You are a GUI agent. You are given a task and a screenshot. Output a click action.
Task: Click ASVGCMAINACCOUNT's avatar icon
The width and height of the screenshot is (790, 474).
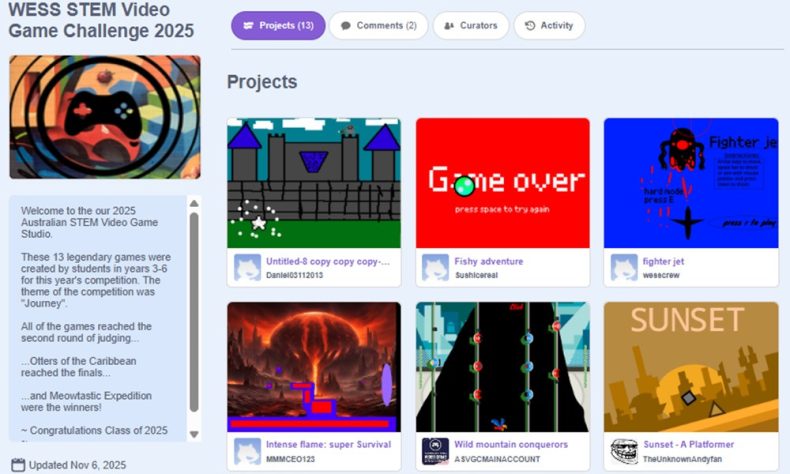coord(435,451)
